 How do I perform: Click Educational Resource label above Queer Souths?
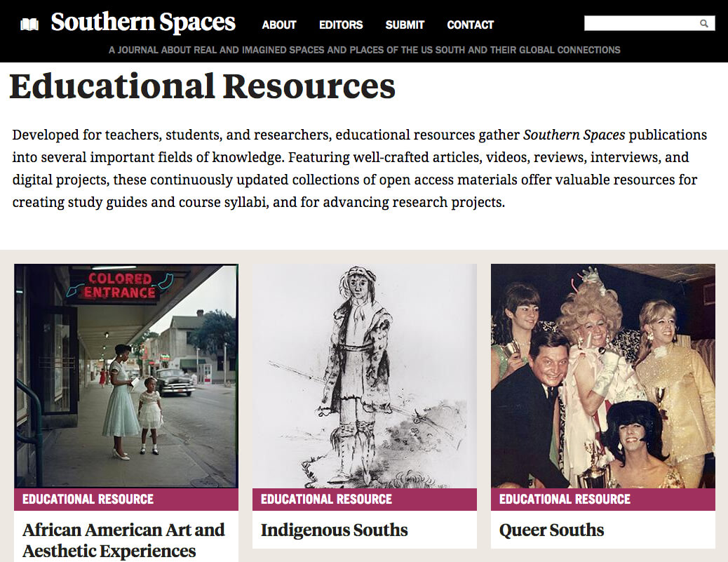tap(565, 500)
